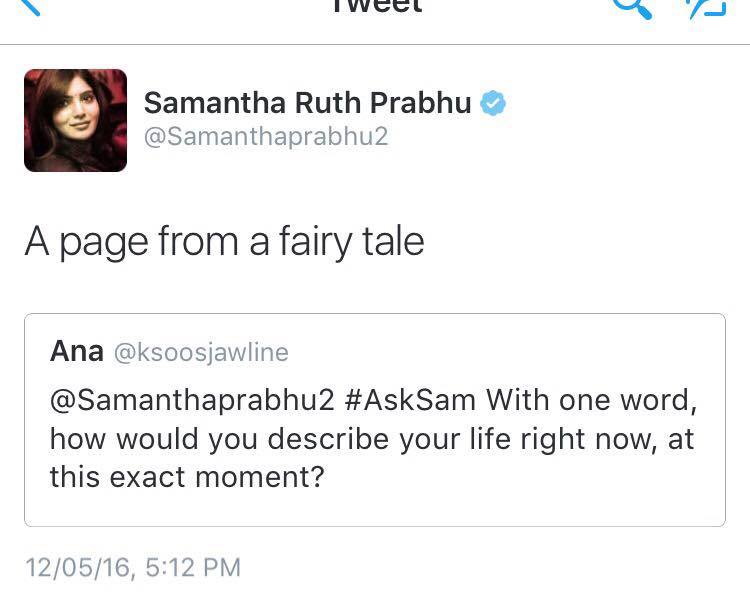Image resolution: width=750 pixels, height=608 pixels.
Task: Select the tweet text 'A page from a fairy tale'
Action: pos(224,242)
